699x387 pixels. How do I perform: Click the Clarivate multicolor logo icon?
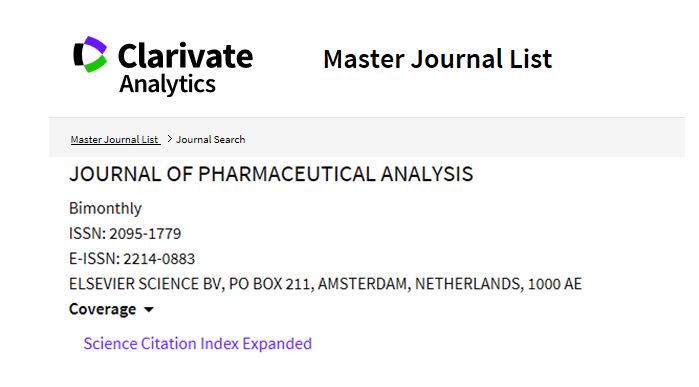click(90, 54)
